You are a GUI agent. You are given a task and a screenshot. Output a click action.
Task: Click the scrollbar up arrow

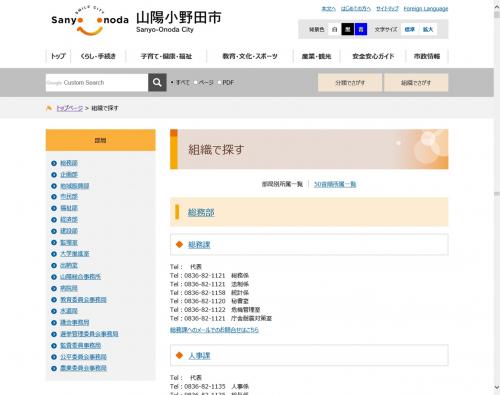[497, 6]
